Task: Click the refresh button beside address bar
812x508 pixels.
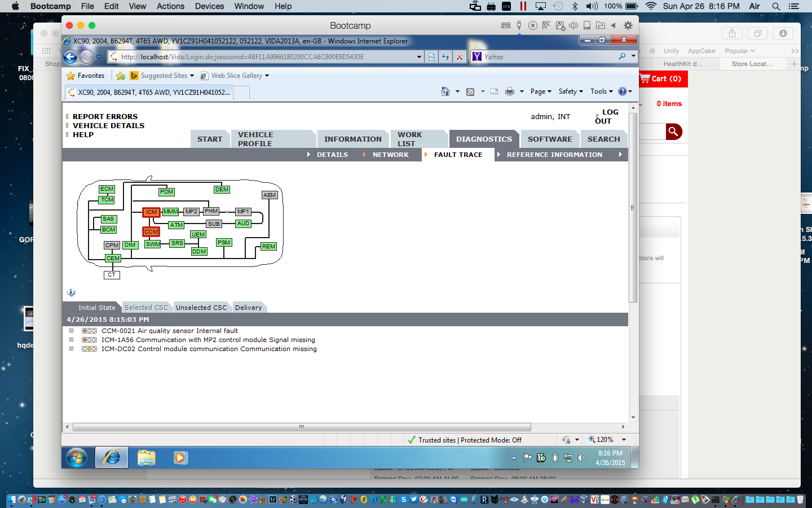Action: (445, 57)
